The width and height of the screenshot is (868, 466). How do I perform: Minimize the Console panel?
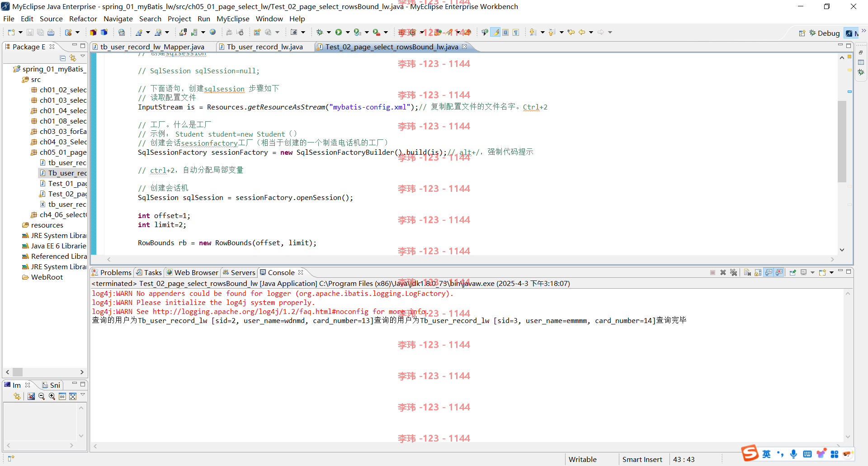click(840, 271)
